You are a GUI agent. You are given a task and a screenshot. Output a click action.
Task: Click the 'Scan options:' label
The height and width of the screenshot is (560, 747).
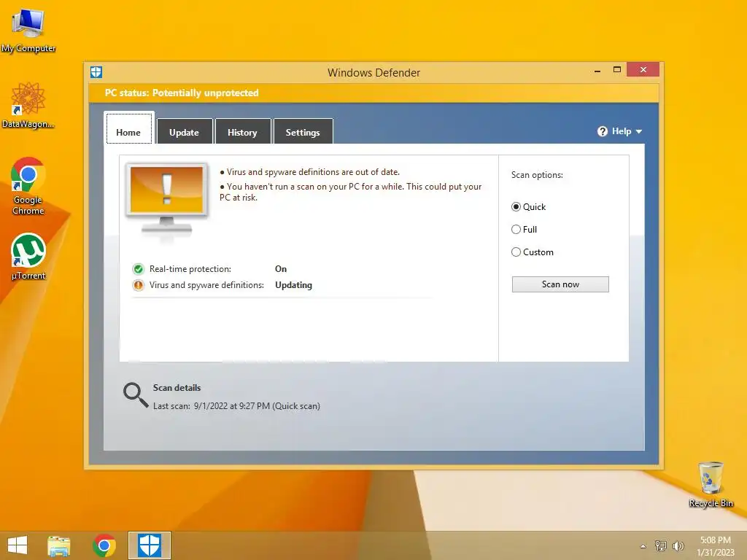point(537,175)
